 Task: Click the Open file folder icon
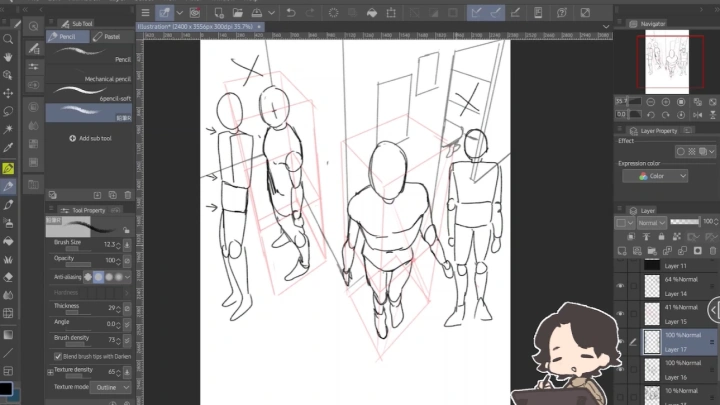237,13
